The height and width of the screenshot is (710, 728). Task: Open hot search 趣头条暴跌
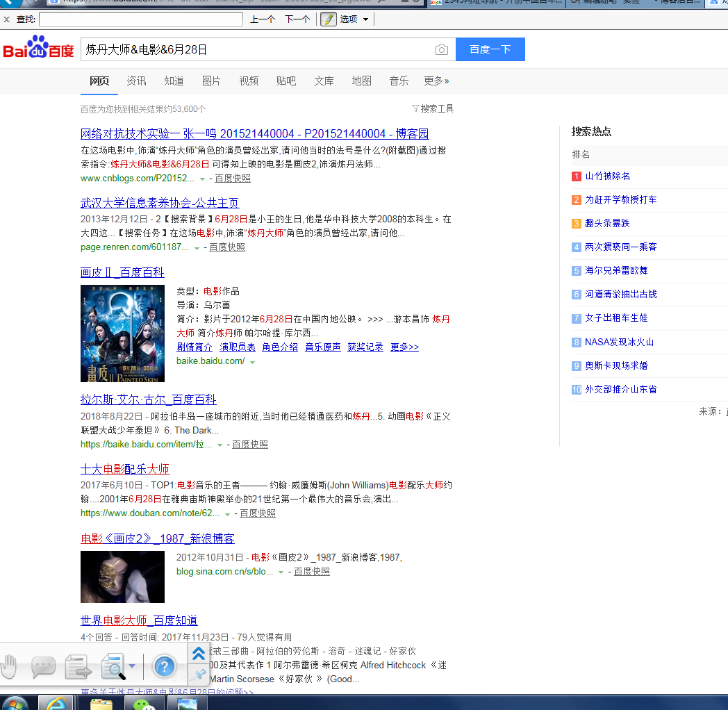607,224
